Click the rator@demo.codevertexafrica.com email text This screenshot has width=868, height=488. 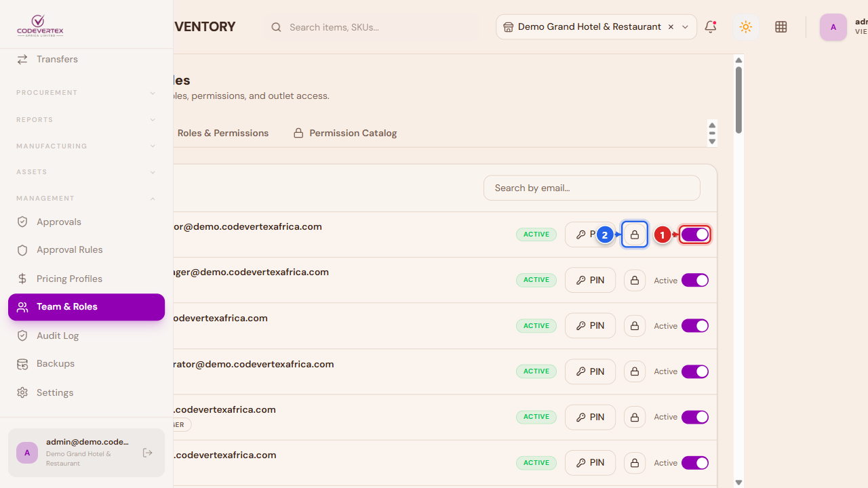pyautogui.click(x=254, y=364)
